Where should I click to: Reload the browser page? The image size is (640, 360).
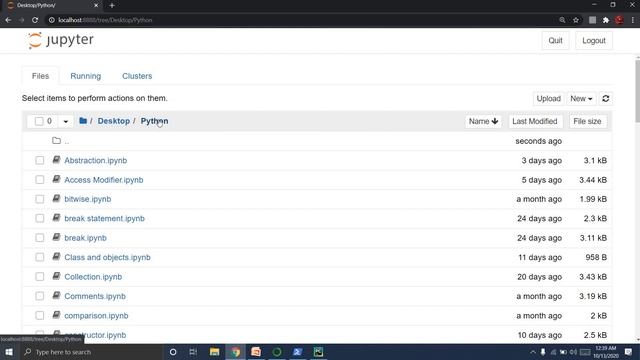[x=35, y=20]
